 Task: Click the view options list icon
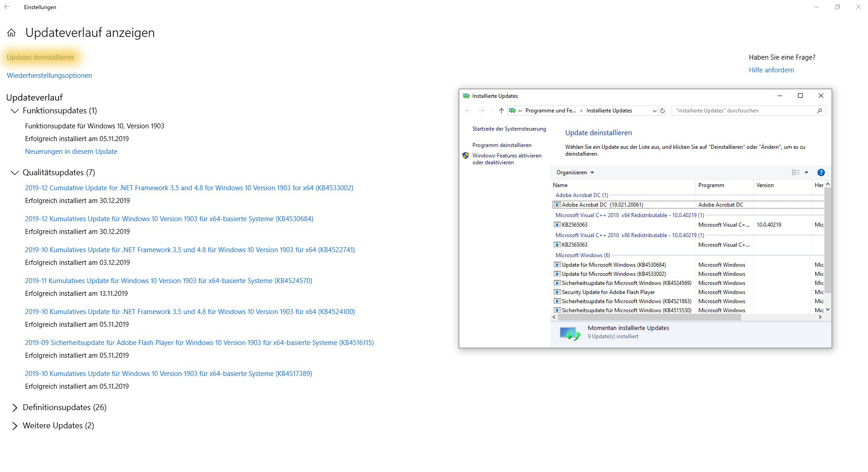pyautogui.click(x=795, y=173)
